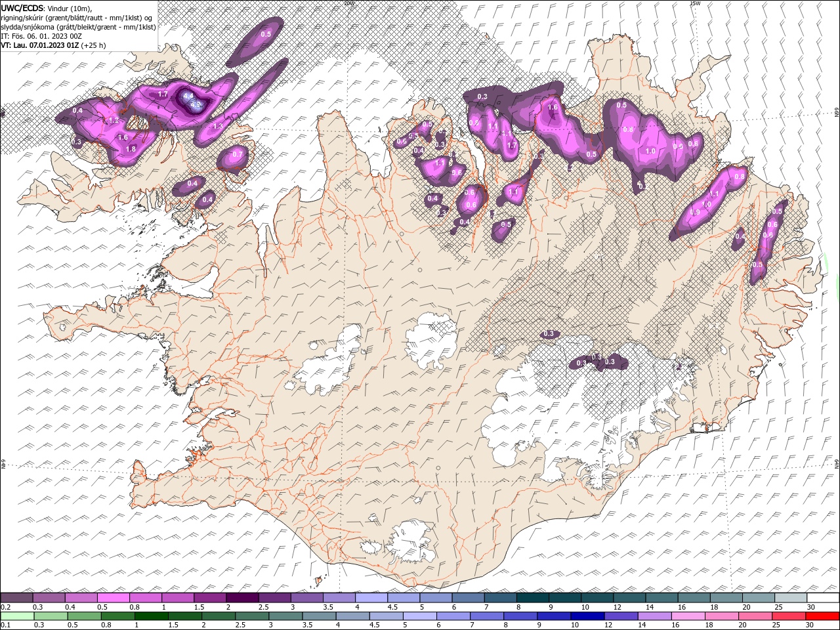840x630 pixels.
Task: Pick top legend swatch between 0.2 and 0.3
Action: tap(16, 598)
